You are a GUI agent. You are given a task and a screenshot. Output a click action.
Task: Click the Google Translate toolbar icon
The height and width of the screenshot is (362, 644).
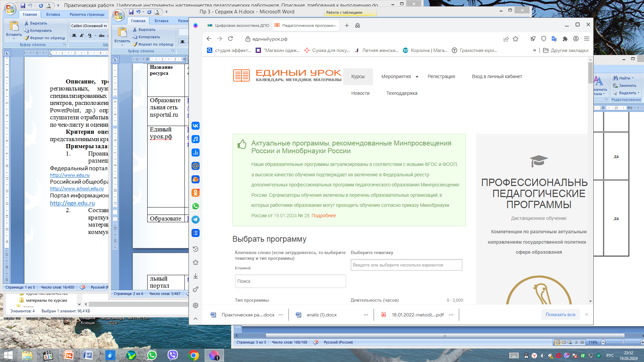click(554, 39)
